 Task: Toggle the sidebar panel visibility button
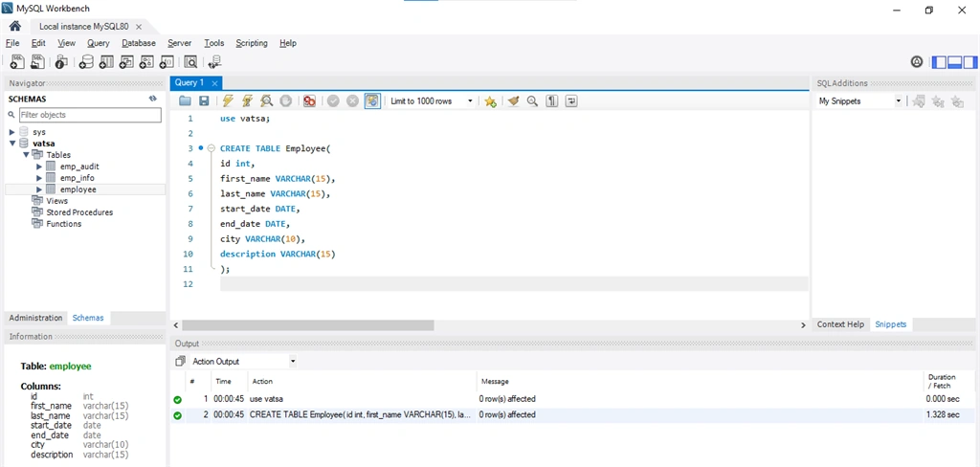pos(940,62)
